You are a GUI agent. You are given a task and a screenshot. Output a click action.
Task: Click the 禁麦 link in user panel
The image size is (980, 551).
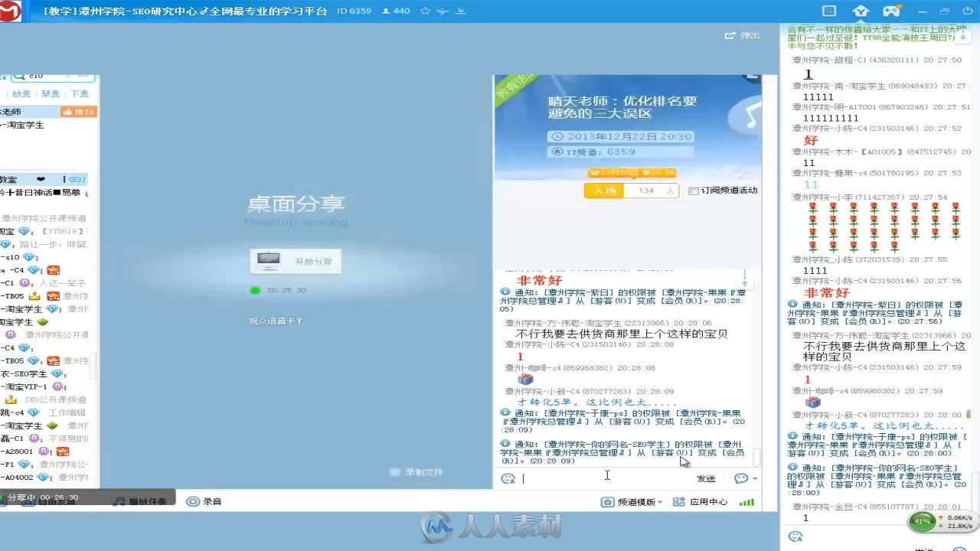click(50, 93)
